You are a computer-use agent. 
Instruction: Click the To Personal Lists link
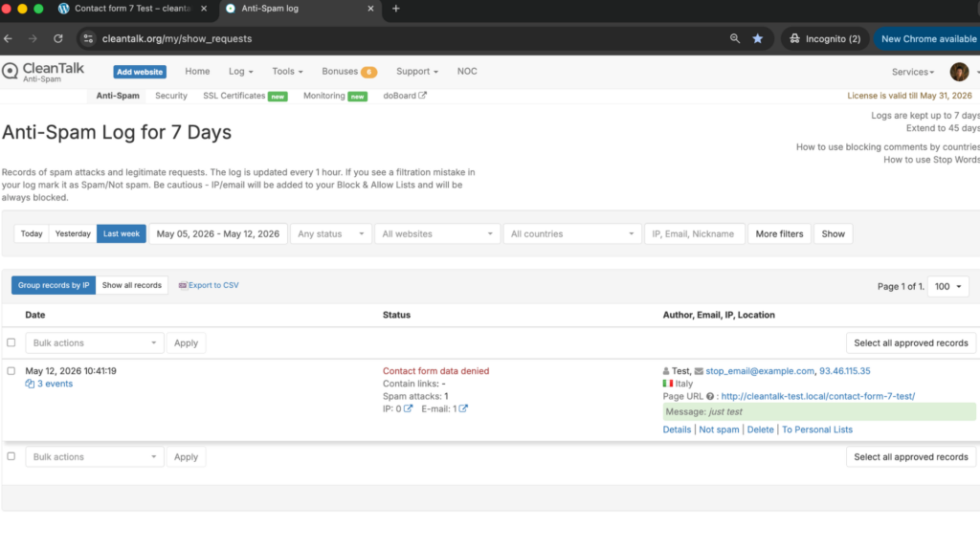[x=817, y=430]
